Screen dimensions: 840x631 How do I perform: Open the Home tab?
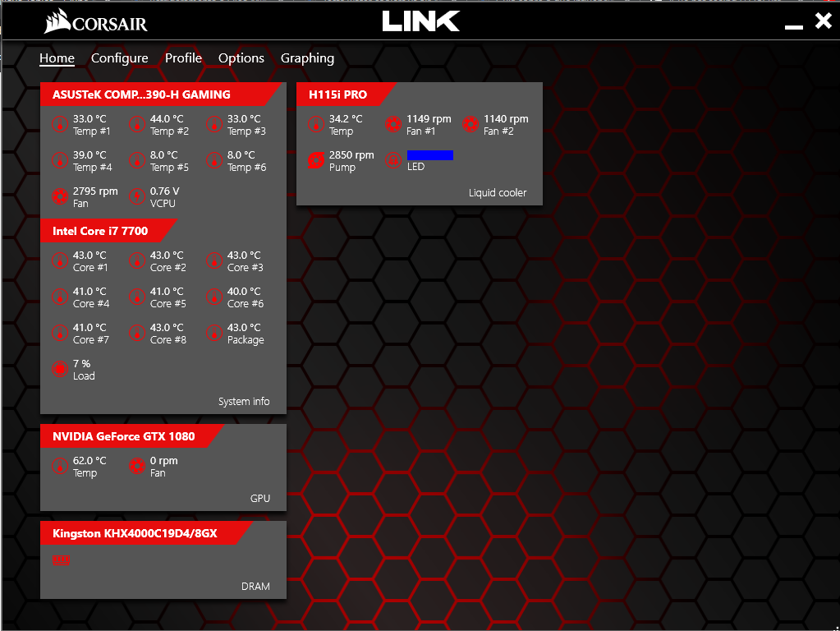pos(57,58)
